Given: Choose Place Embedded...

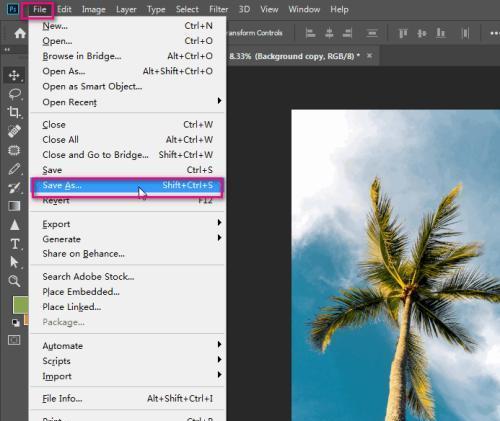Looking at the screenshot, I should 128,292.
